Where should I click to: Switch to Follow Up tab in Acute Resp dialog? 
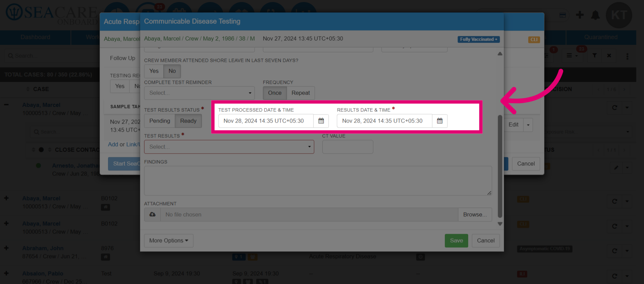pos(122,58)
